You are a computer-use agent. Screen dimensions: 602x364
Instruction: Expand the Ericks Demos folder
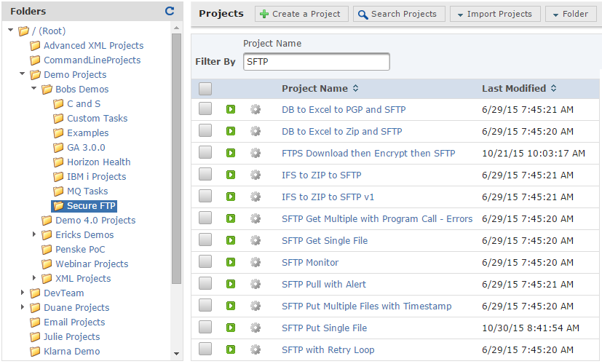click(x=34, y=234)
